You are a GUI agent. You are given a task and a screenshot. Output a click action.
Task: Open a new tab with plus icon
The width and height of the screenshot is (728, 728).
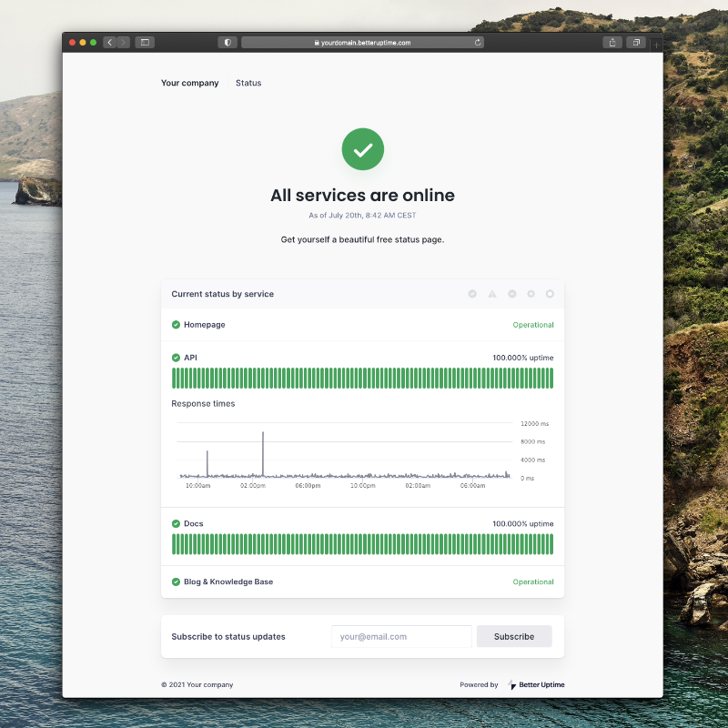656,45
